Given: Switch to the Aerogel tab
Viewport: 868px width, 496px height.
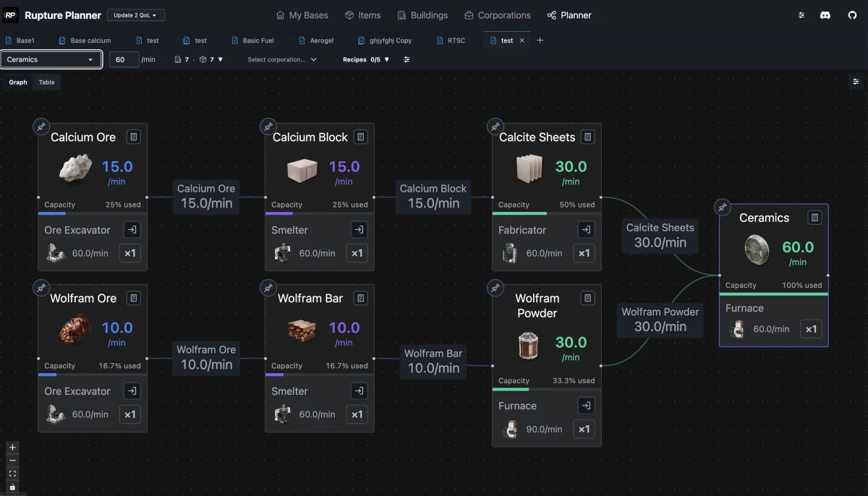Looking at the screenshot, I should pyautogui.click(x=316, y=40).
